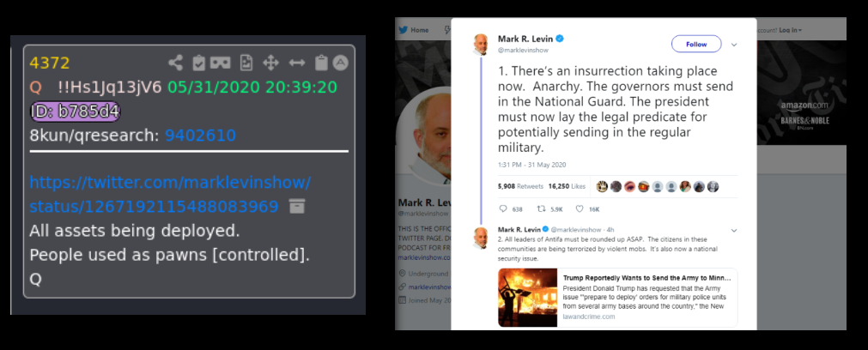Screen dimensions: 868x350
Task: Click the horizontal double-arrow icon
Action: [x=297, y=63]
